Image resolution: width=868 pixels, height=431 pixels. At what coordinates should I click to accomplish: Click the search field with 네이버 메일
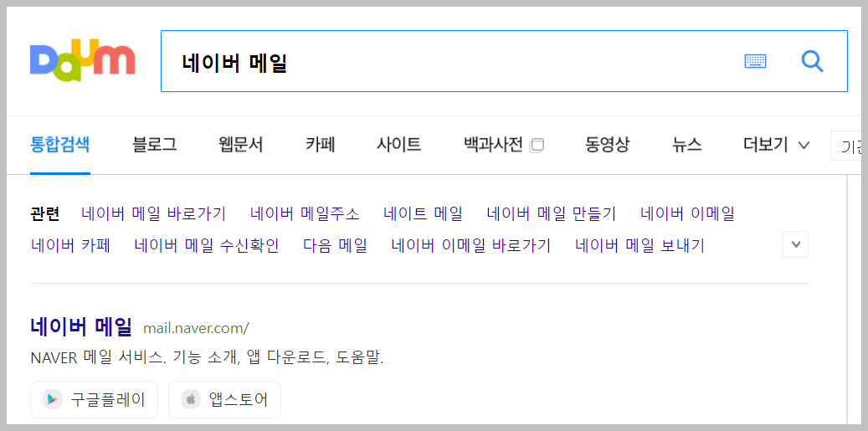(504, 61)
